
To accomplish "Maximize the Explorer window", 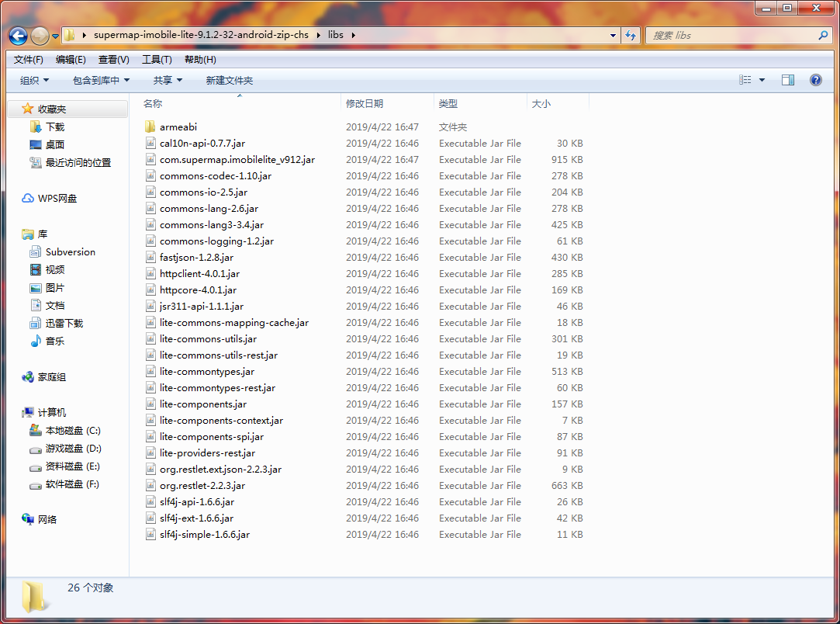I will click(787, 8).
